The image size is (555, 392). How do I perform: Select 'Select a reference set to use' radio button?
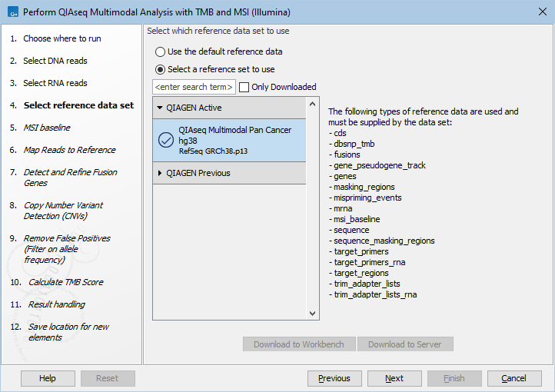(x=160, y=69)
